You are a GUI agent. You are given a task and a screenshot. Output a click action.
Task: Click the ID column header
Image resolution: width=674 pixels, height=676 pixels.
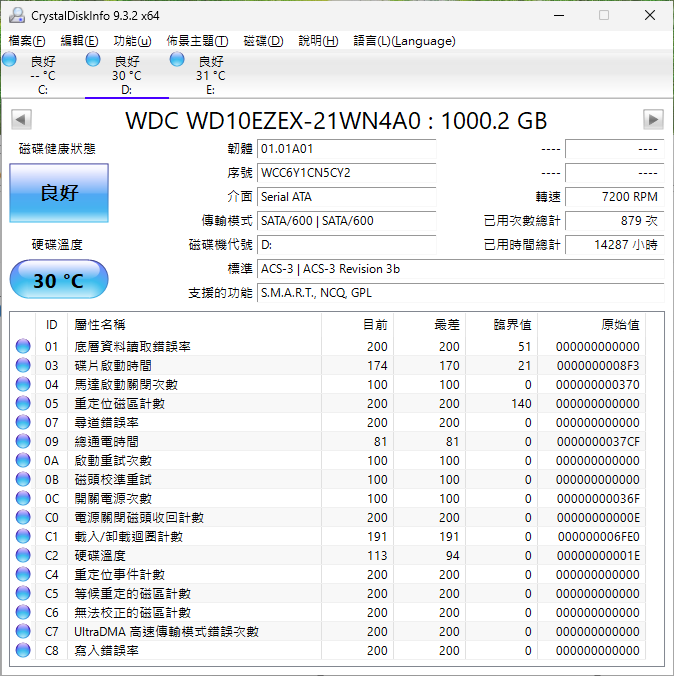click(51, 325)
